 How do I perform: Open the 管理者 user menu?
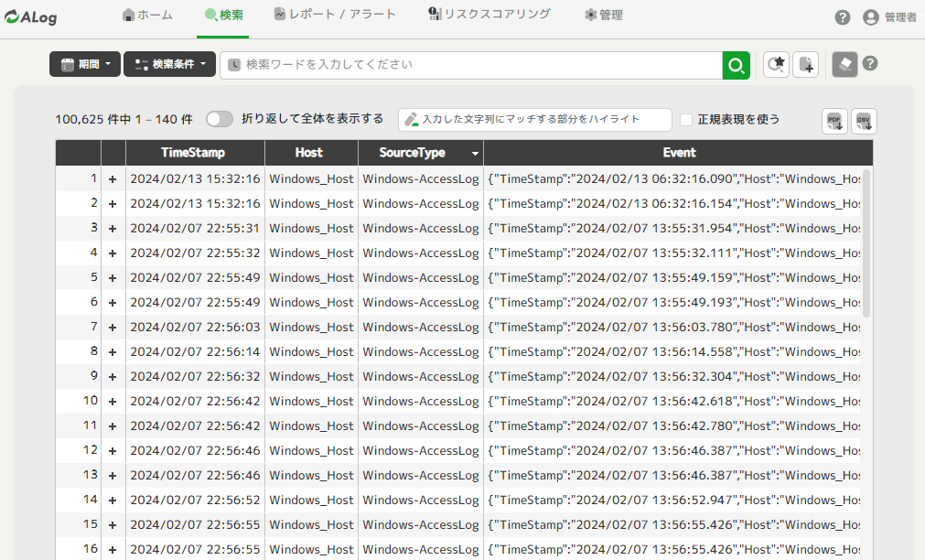(889, 17)
